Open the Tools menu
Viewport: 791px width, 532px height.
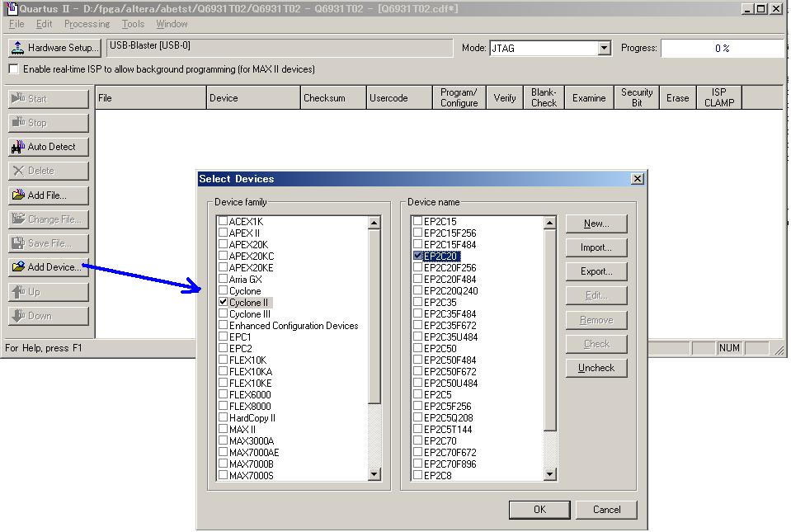pos(133,24)
